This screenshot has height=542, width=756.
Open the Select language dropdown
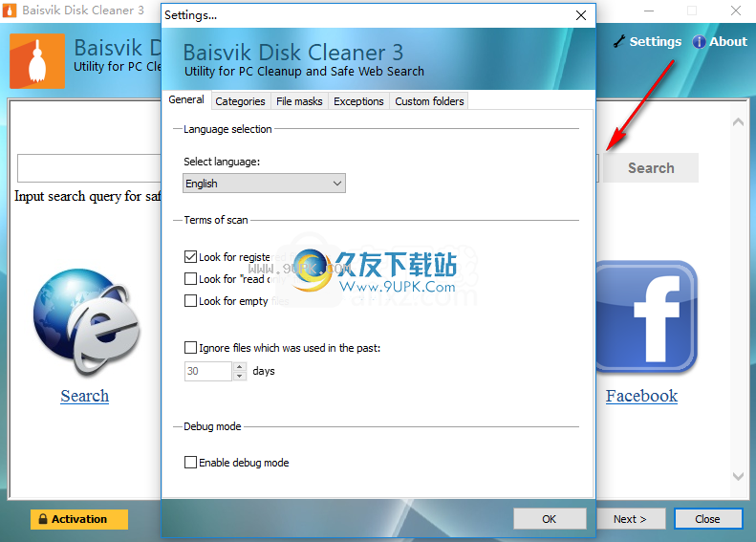[x=264, y=184]
